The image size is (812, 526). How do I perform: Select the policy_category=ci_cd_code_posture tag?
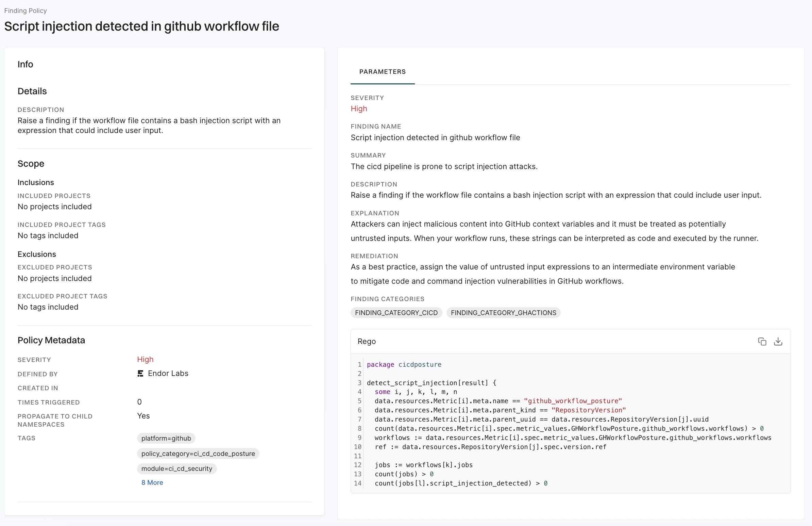click(x=198, y=453)
